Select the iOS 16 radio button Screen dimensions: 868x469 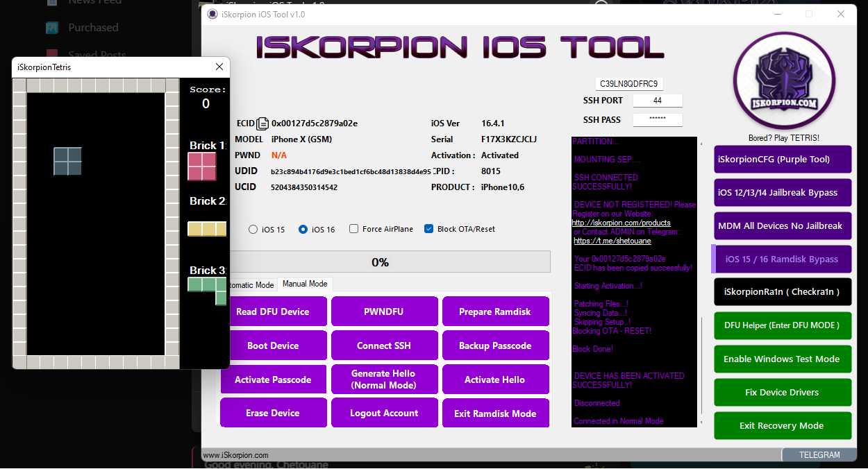[303, 230]
